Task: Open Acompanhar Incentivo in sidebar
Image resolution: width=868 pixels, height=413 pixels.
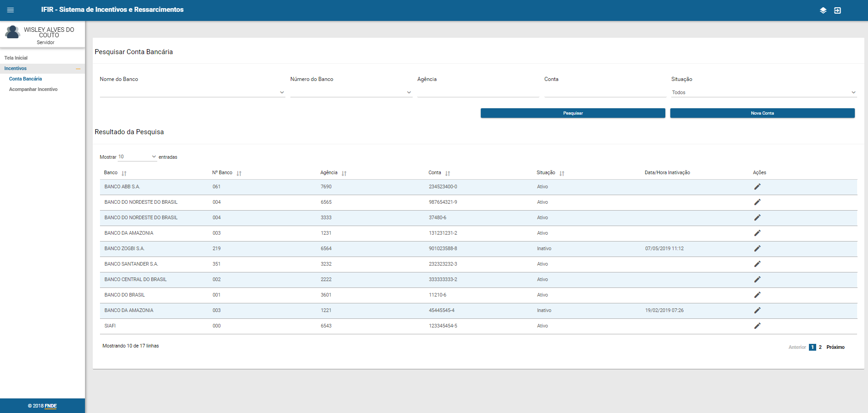Action: [x=33, y=90]
